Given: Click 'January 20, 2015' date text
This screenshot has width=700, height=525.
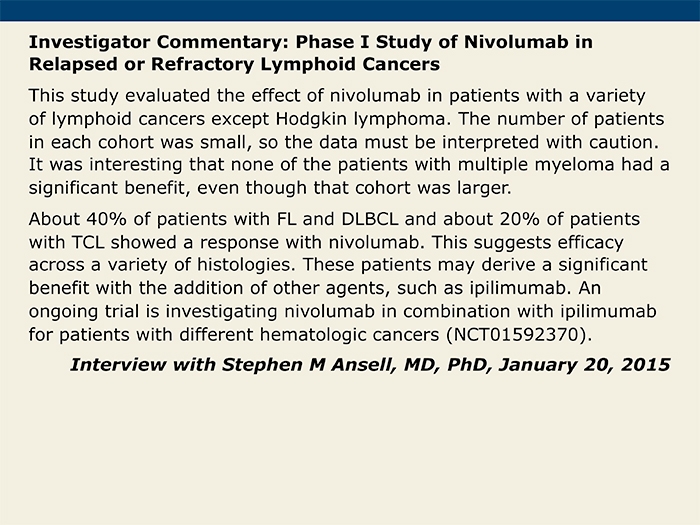Looking at the screenshot, I should [x=584, y=364].
